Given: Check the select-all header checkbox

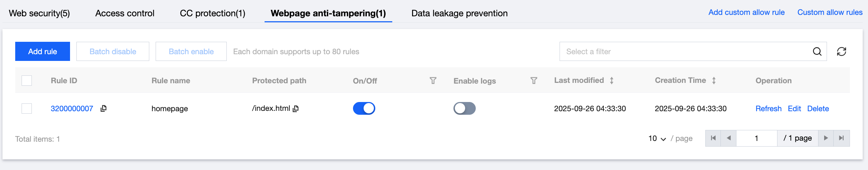Looking at the screenshot, I should 27,81.
